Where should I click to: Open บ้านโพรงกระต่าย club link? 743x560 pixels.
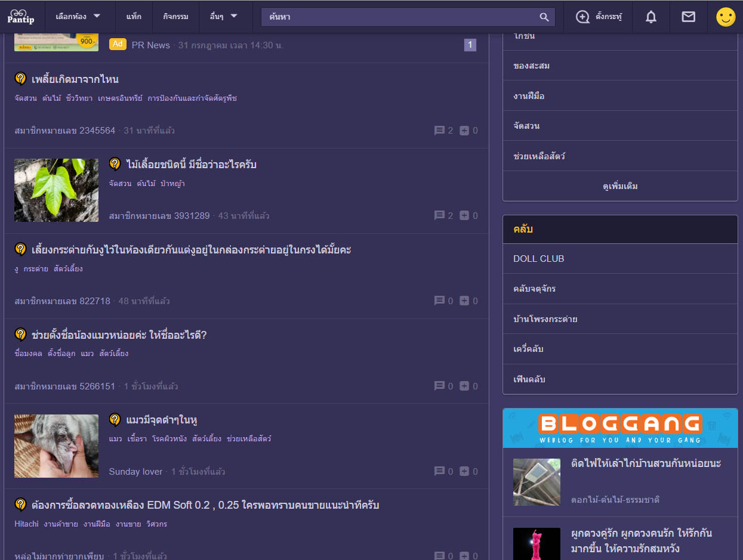click(x=620, y=319)
